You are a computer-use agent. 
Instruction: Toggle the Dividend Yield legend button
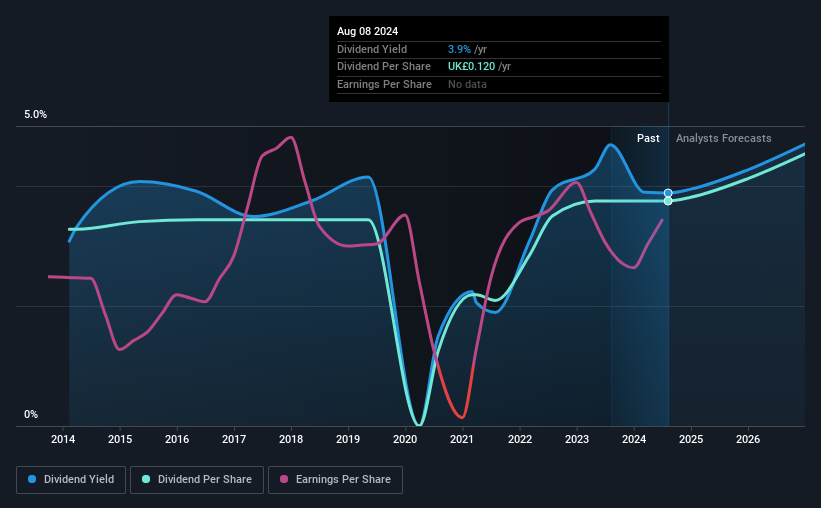pyautogui.click(x=71, y=480)
